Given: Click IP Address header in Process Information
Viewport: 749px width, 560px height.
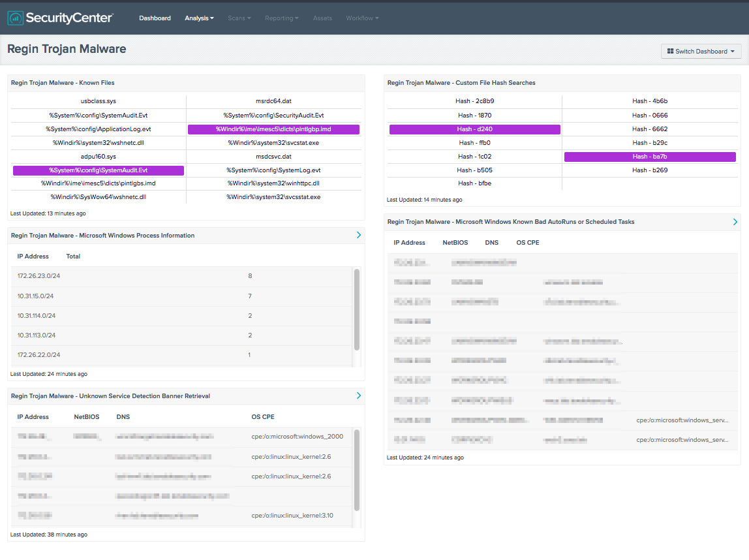Looking at the screenshot, I should (x=33, y=257).
